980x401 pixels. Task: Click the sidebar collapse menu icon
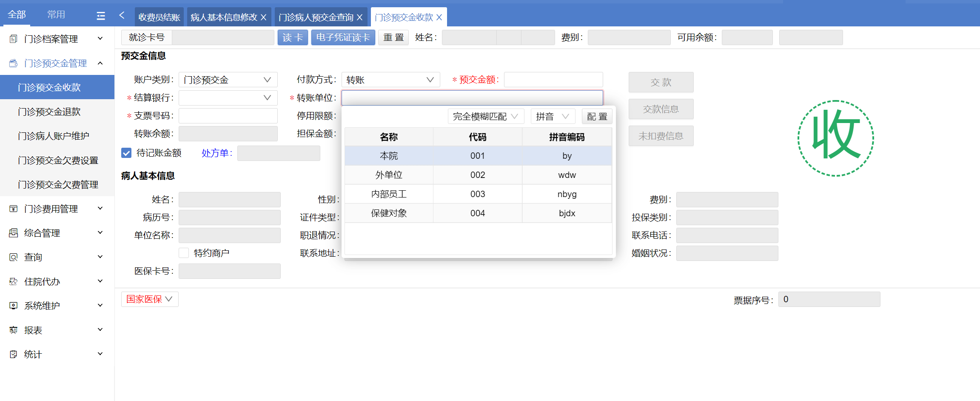[x=101, y=16]
